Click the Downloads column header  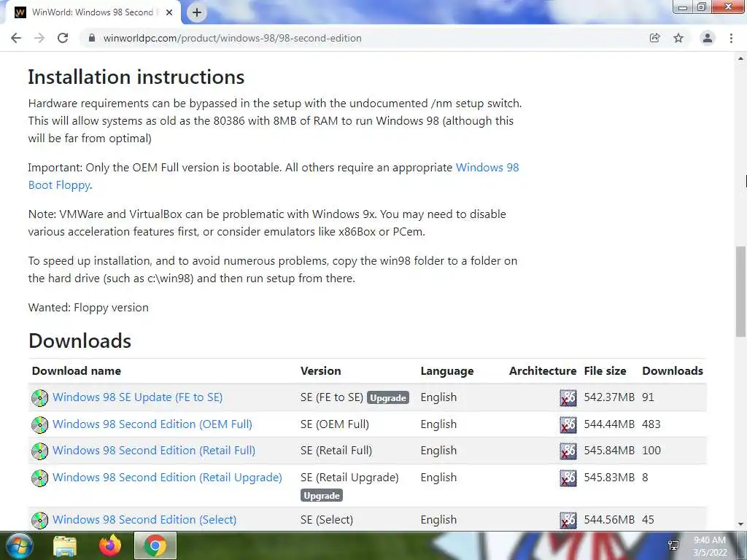(673, 370)
